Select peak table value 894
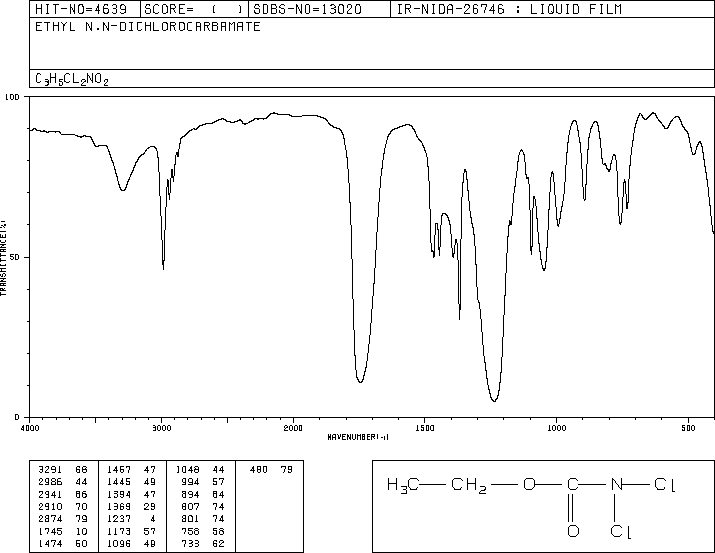The image size is (715, 553). tap(190, 494)
